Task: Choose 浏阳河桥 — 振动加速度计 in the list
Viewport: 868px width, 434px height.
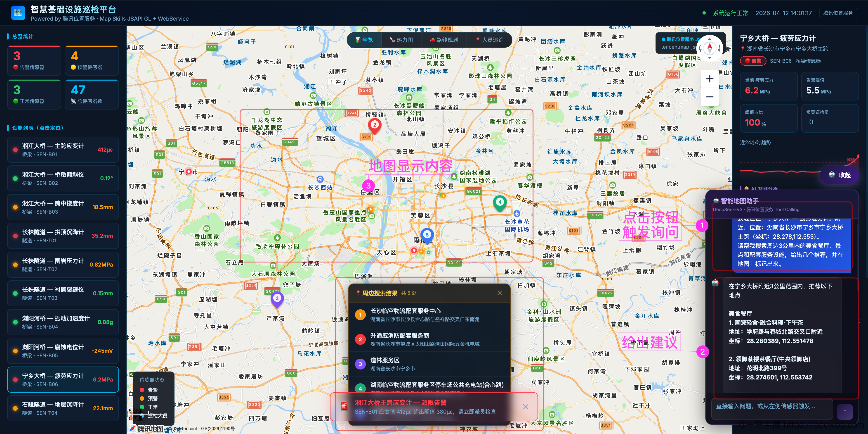Action: (63, 322)
